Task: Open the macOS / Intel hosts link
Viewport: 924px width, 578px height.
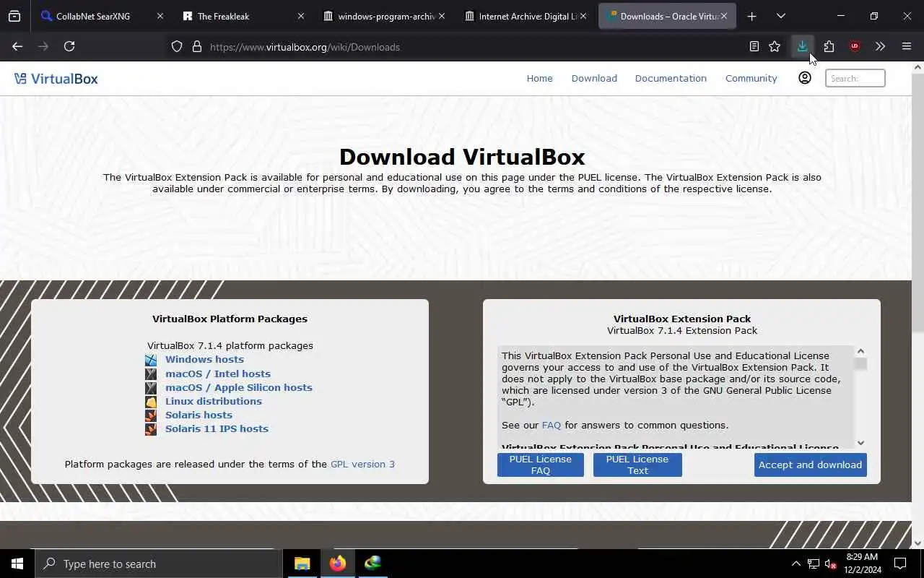Action: tap(218, 374)
